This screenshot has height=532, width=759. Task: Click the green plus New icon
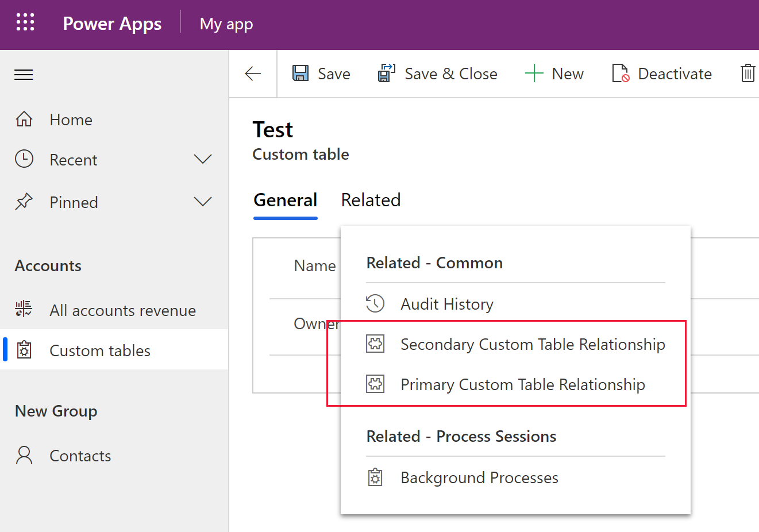pyautogui.click(x=534, y=73)
